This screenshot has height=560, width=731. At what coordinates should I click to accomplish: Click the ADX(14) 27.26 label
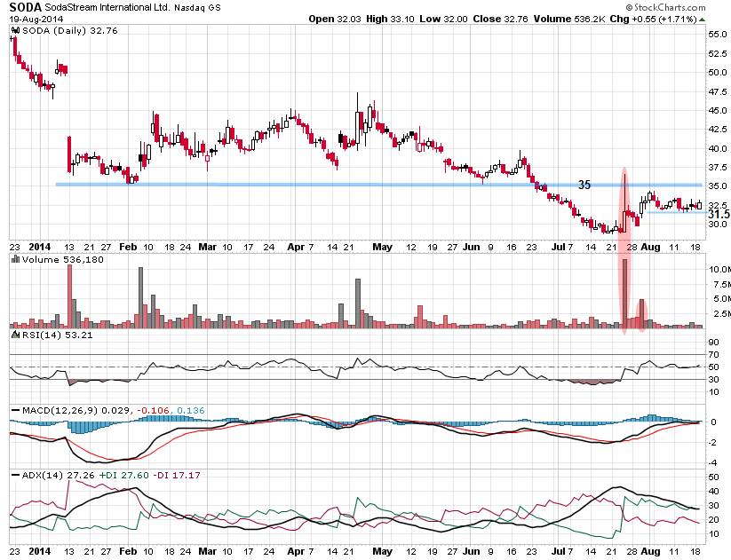tap(59, 475)
